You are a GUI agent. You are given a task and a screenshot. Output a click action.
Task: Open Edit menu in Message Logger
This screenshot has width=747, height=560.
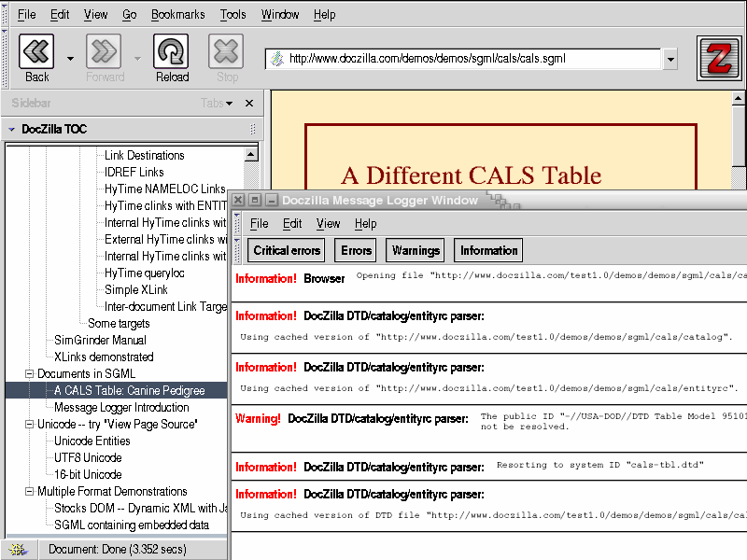click(292, 223)
